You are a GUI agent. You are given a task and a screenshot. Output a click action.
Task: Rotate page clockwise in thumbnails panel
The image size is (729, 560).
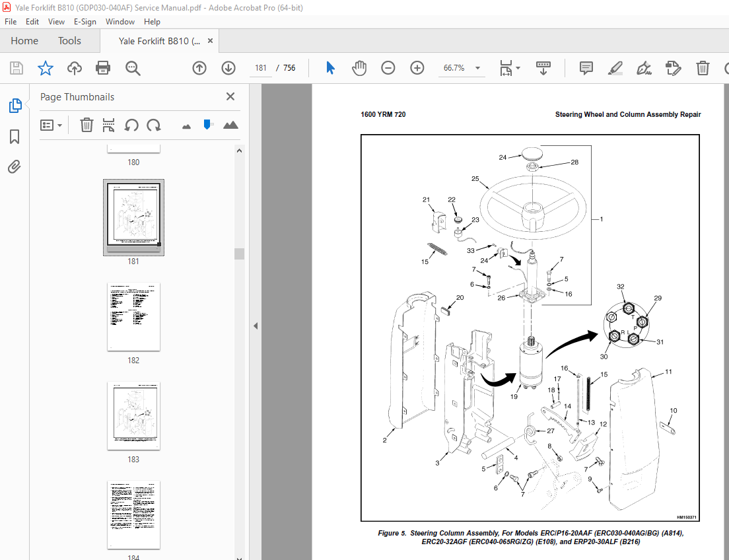(153, 125)
